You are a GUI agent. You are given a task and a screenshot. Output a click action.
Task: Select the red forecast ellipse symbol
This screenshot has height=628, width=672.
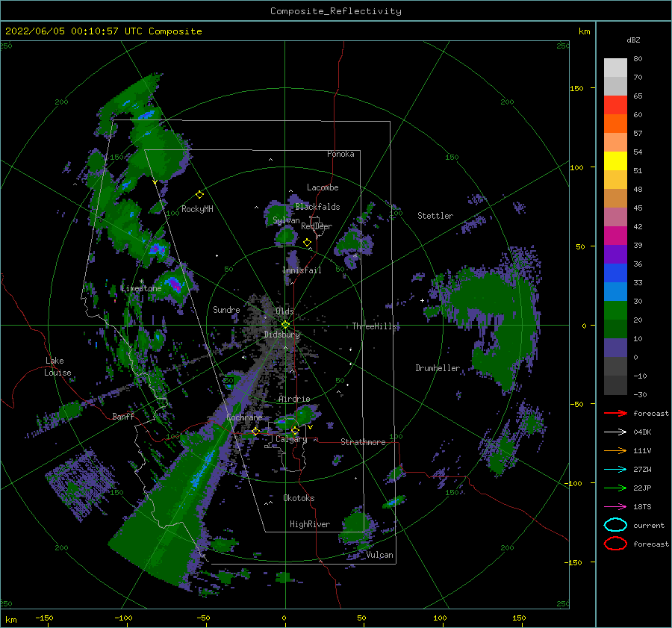615,544
